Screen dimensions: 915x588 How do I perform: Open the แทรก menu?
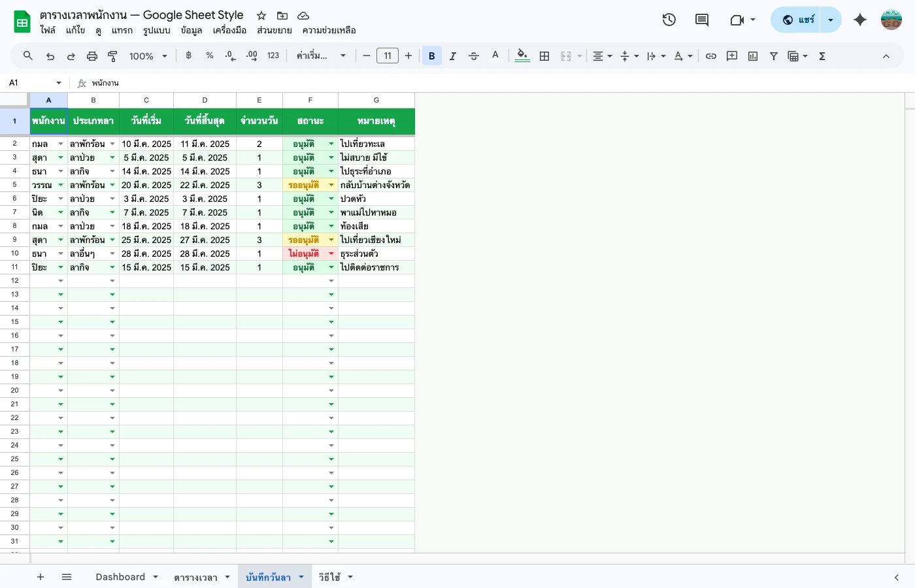[x=122, y=30]
